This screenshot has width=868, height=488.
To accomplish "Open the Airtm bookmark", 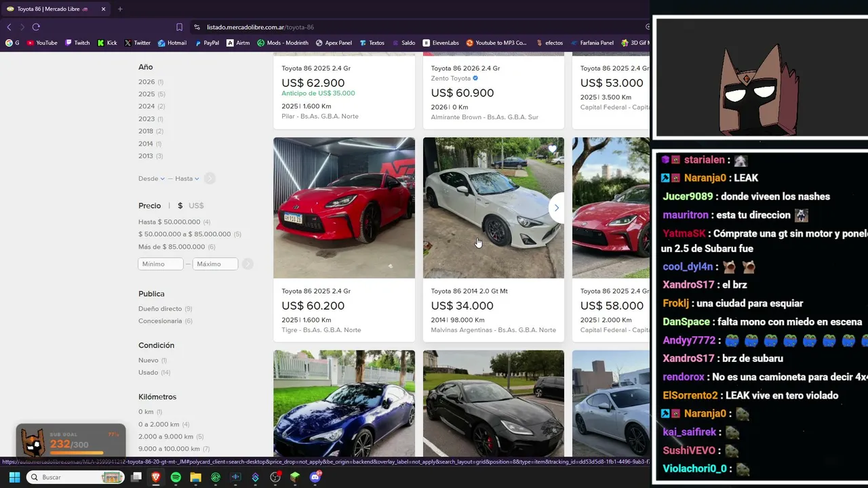I will pyautogui.click(x=238, y=43).
